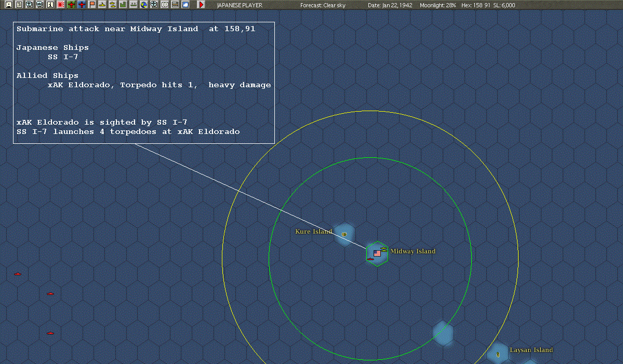Click the 'Midway Island' map label
This screenshot has height=364, width=623.
click(x=413, y=251)
